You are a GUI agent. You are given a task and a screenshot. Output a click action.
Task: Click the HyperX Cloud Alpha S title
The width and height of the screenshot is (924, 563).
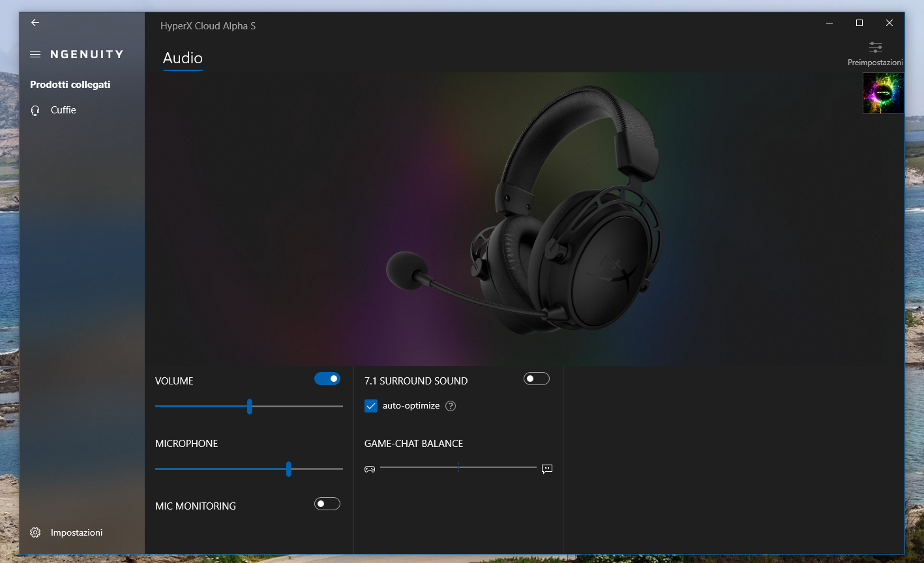click(208, 26)
